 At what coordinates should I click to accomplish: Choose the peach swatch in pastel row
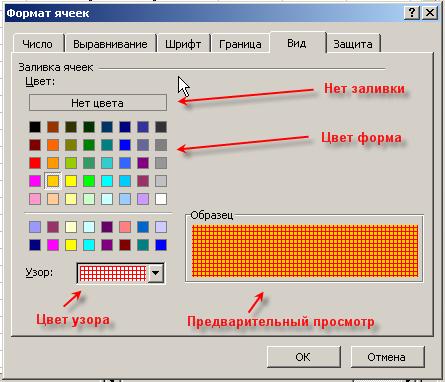pyautogui.click(x=53, y=199)
